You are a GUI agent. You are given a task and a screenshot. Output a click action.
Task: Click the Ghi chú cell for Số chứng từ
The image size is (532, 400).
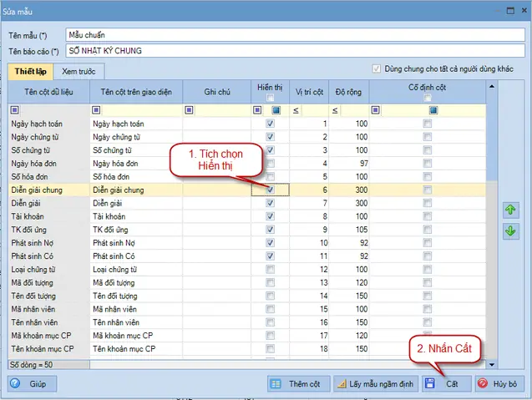click(x=217, y=150)
